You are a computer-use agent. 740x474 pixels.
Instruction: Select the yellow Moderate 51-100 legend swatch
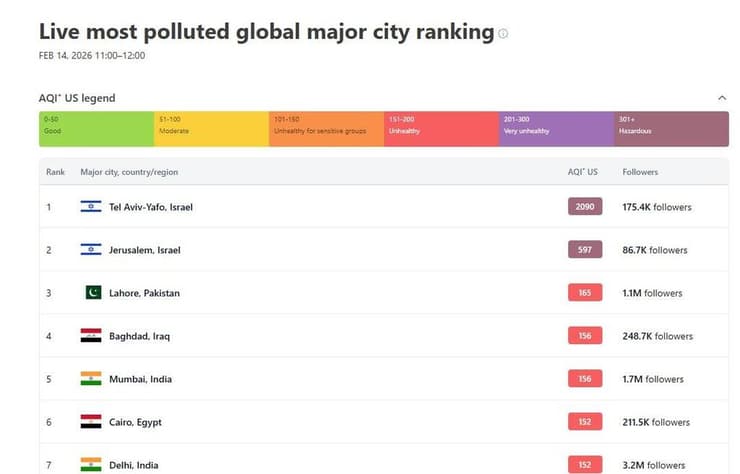[x=211, y=129]
